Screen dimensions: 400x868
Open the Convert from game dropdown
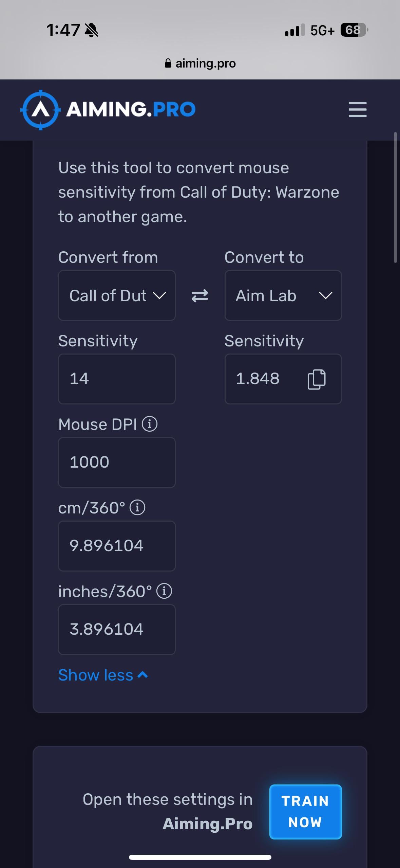(117, 295)
